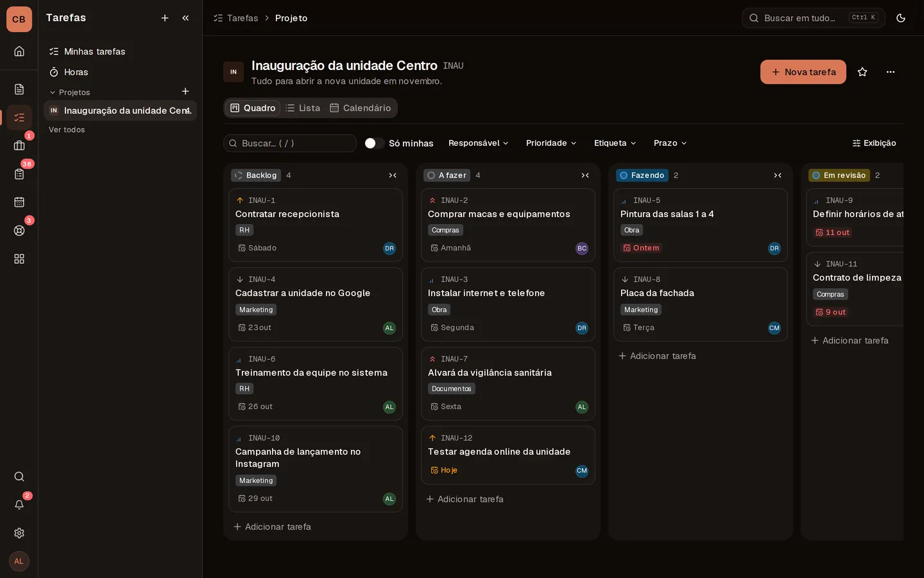Open Minhas tarefas in the sidebar
924x578 pixels.
[120, 51]
